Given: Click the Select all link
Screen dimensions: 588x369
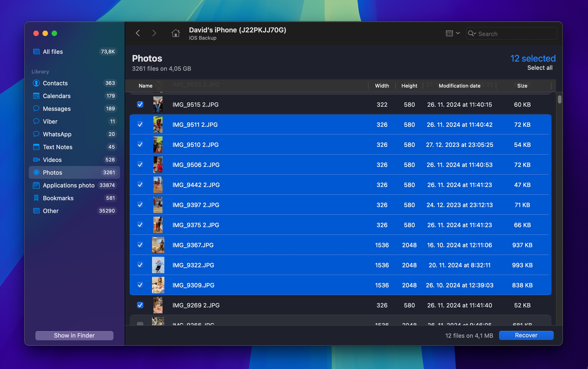Looking at the screenshot, I should [x=540, y=67].
